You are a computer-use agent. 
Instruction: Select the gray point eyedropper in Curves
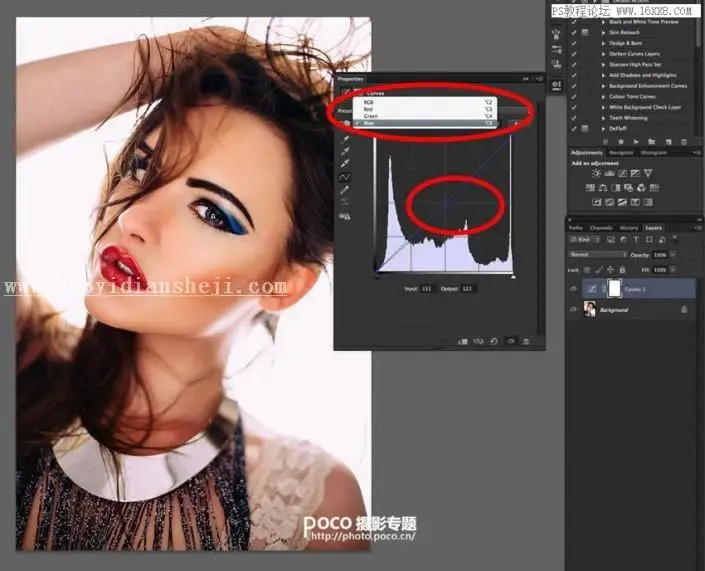click(x=345, y=151)
